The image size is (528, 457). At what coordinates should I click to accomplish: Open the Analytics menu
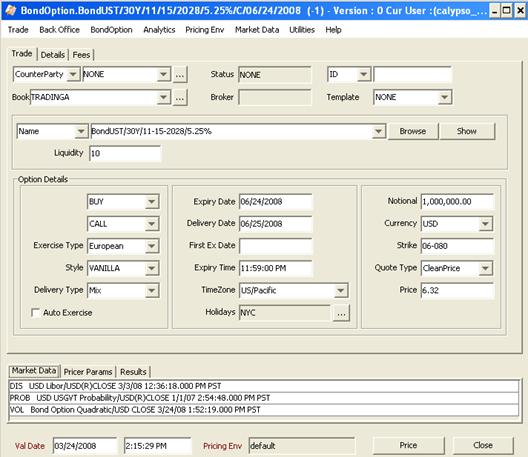(159, 30)
